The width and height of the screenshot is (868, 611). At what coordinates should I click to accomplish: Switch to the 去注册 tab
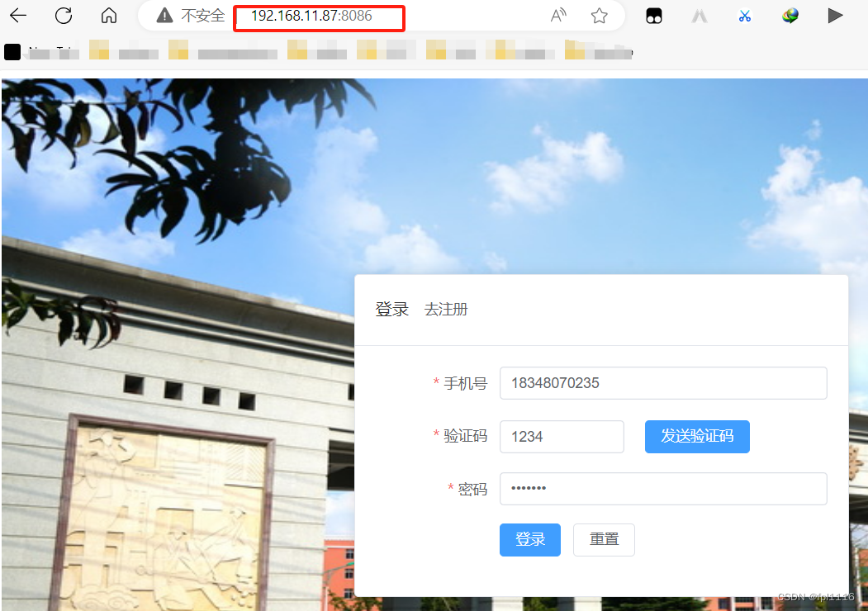[x=446, y=310]
